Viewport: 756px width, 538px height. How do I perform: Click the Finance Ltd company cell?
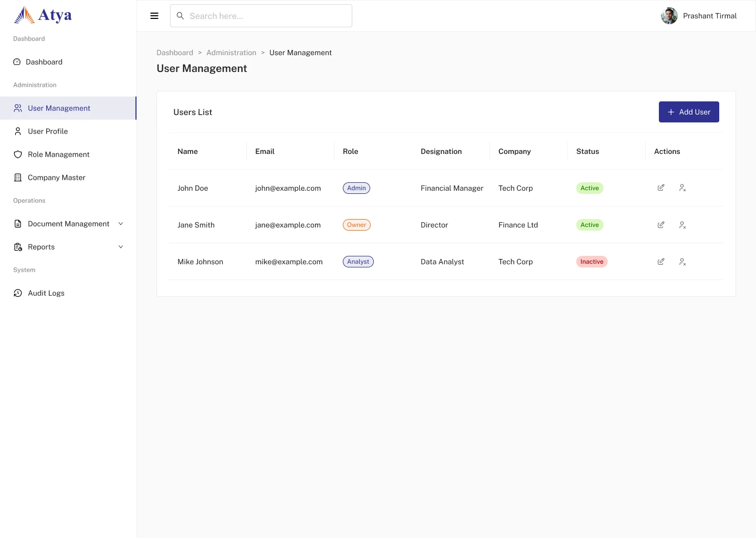(x=518, y=225)
